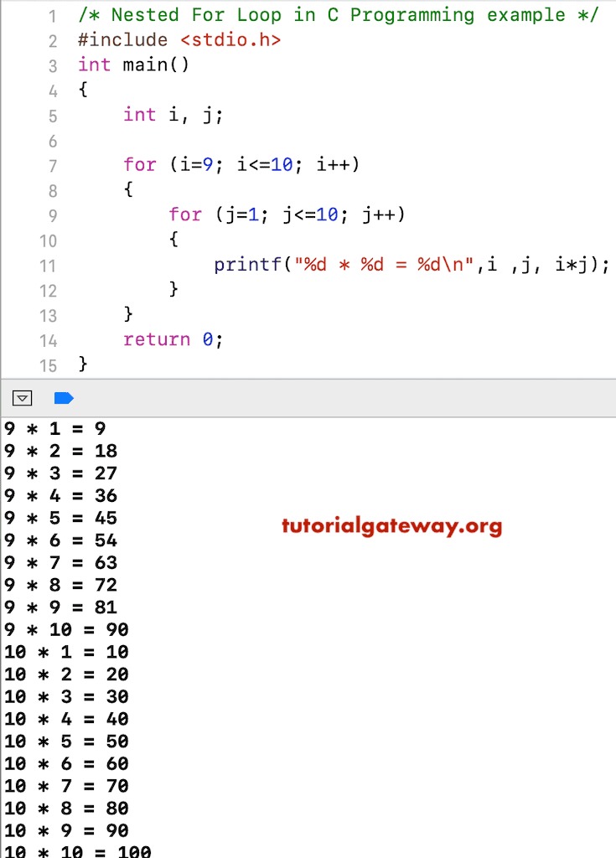The height and width of the screenshot is (858, 616).
Task: Toggle the debug area hide button
Action: (22, 398)
